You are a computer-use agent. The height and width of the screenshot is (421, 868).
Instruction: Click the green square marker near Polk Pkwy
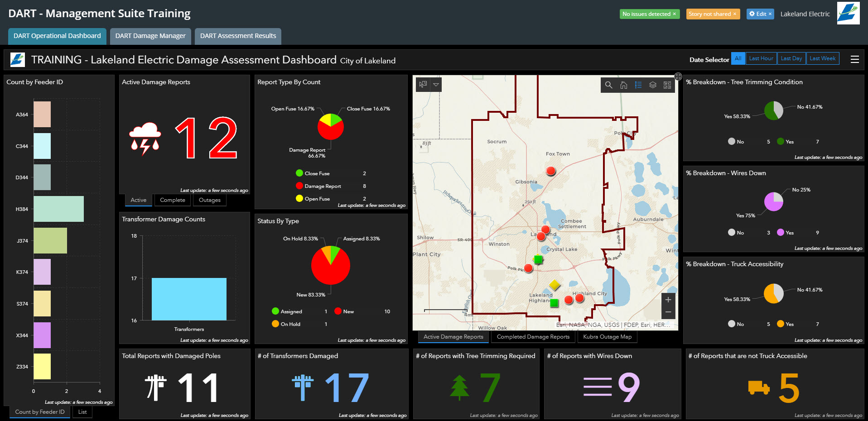(538, 259)
